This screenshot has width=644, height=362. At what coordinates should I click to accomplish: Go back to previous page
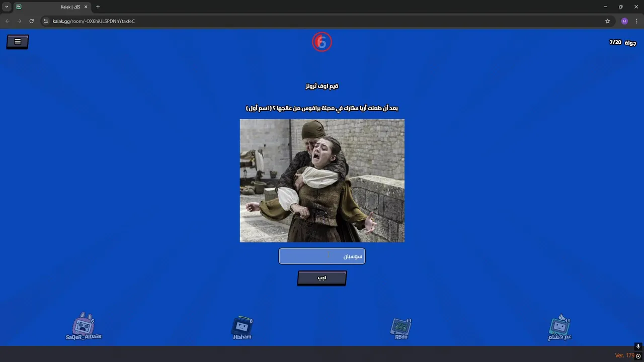click(x=7, y=21)
